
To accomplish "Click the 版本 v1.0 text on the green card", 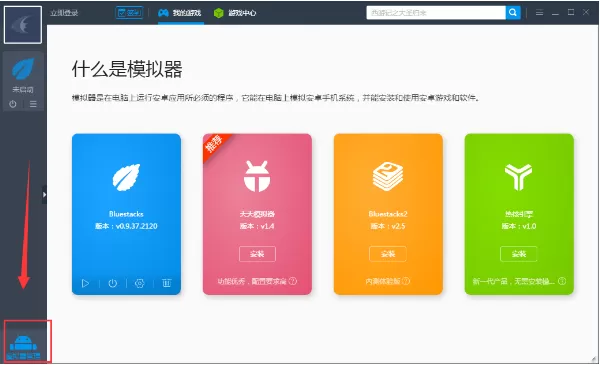I will [x=519, y=226].
